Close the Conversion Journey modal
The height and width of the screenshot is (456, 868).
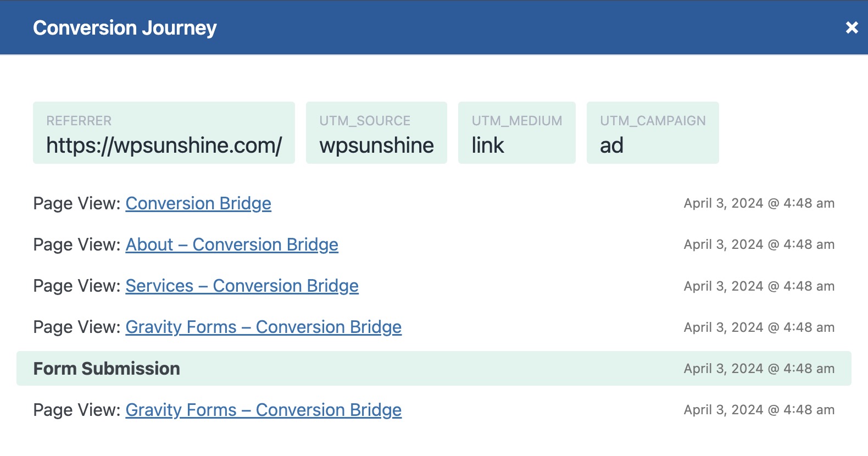point(853,26)
